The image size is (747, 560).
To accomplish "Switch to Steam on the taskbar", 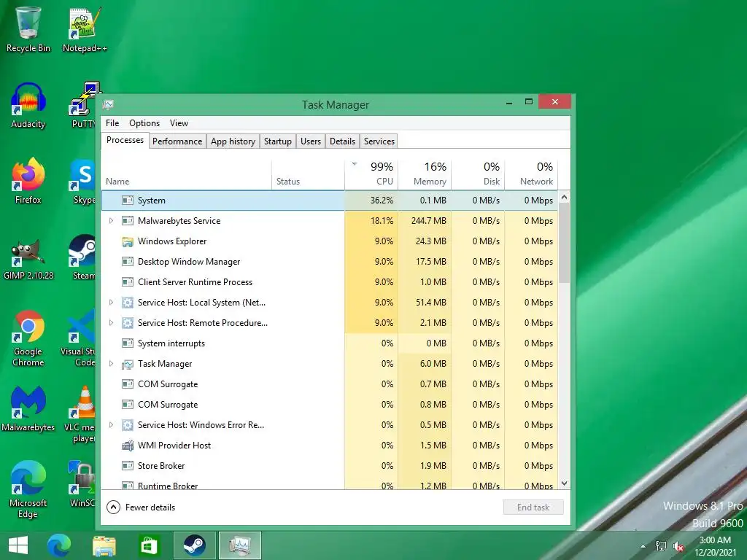I will tap(194, 545).
